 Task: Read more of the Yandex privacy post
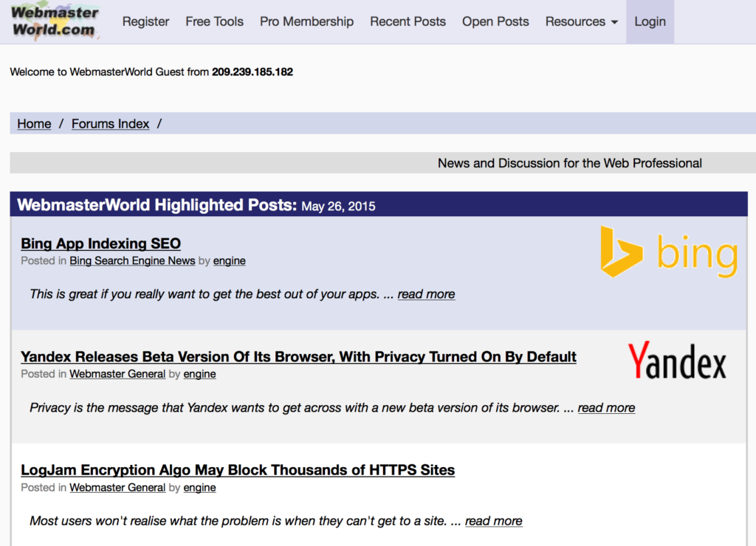pyautogui.click(x=607, y=408)
